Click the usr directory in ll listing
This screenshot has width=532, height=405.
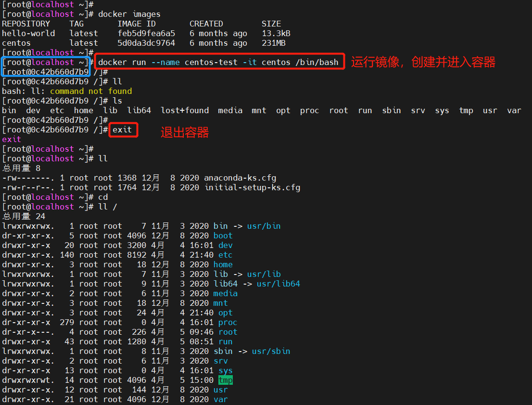click(220, 390)
